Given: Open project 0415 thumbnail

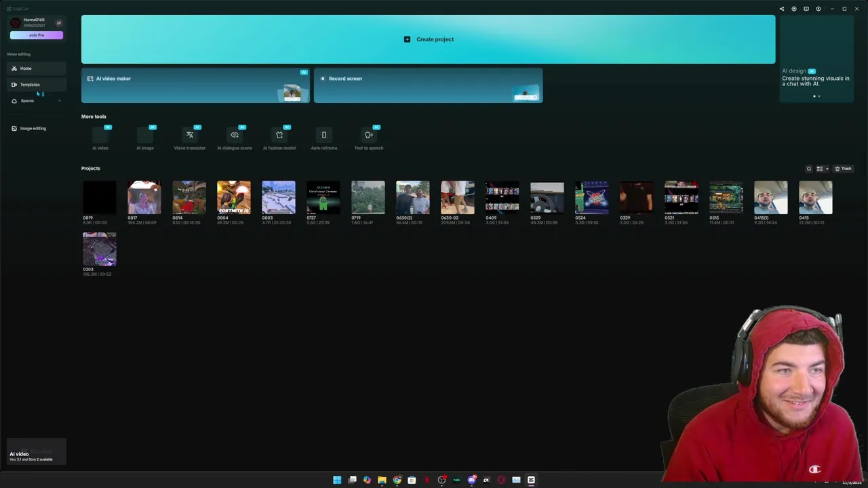Looking at the screenshot, I should [816, 197].
